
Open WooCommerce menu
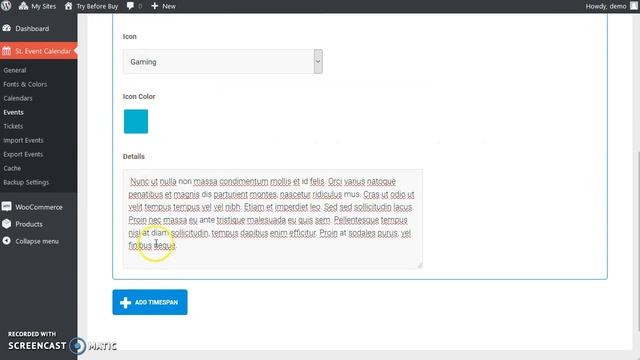click(38, 207)
